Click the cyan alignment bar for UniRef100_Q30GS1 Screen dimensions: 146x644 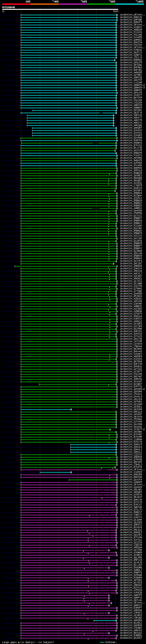point(75,133)
